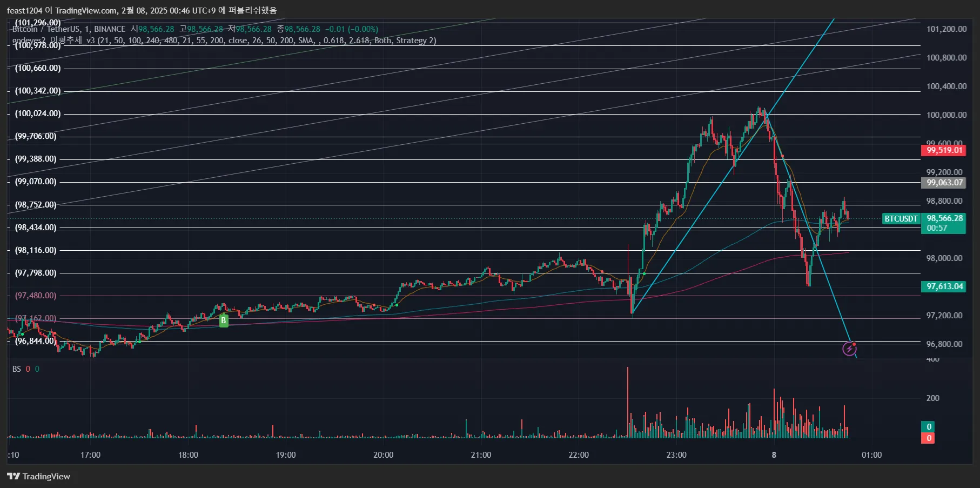The width and height of the screenshot is (980, 488).
Task: Click 101,200.00 on the price axis
Action: [x=946, y=29]
